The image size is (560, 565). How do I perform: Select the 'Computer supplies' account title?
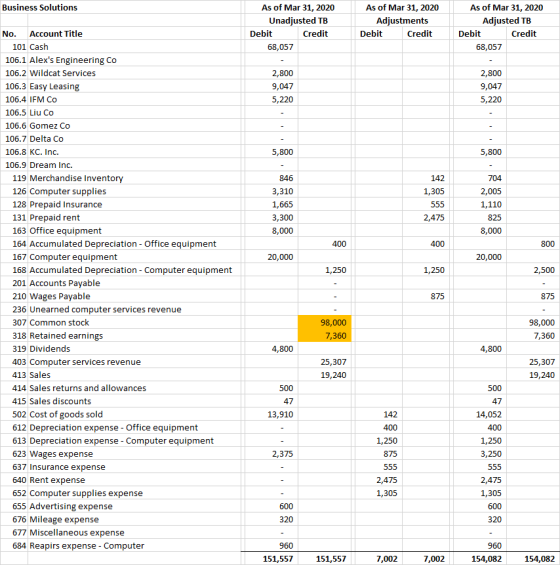tap(68, 191)
